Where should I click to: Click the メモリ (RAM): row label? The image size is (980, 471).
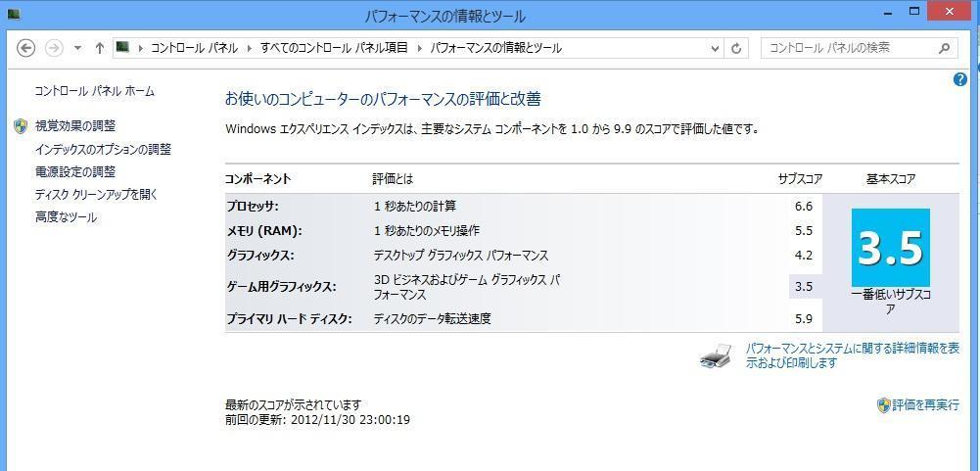pos(263,231)
